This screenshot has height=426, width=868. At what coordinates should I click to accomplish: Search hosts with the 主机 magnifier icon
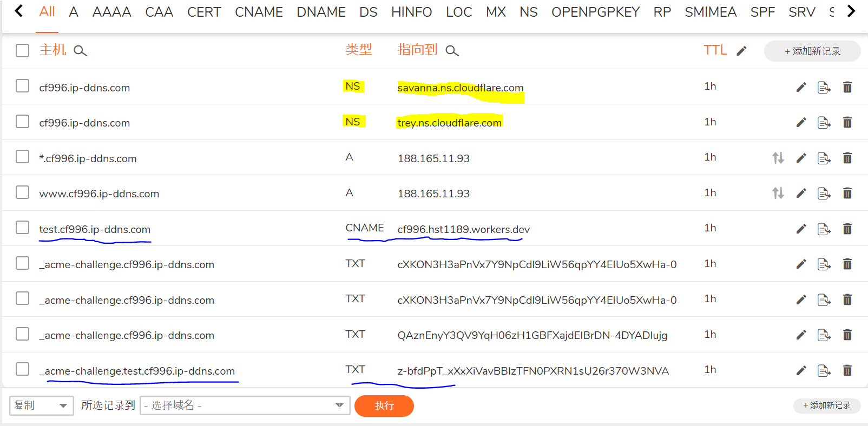click(80, 51)
